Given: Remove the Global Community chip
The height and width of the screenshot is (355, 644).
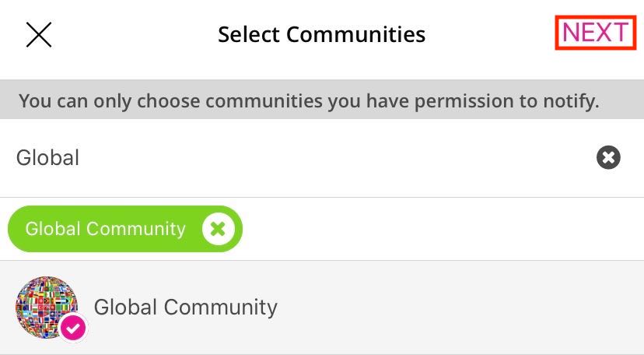Looking at the screenshot, I should click(x=219, y=229).
